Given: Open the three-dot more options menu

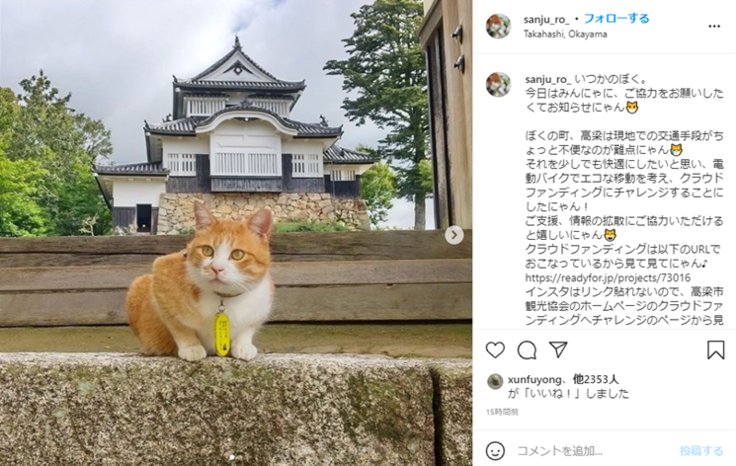Looking at the screenshot, I should 714,26.
